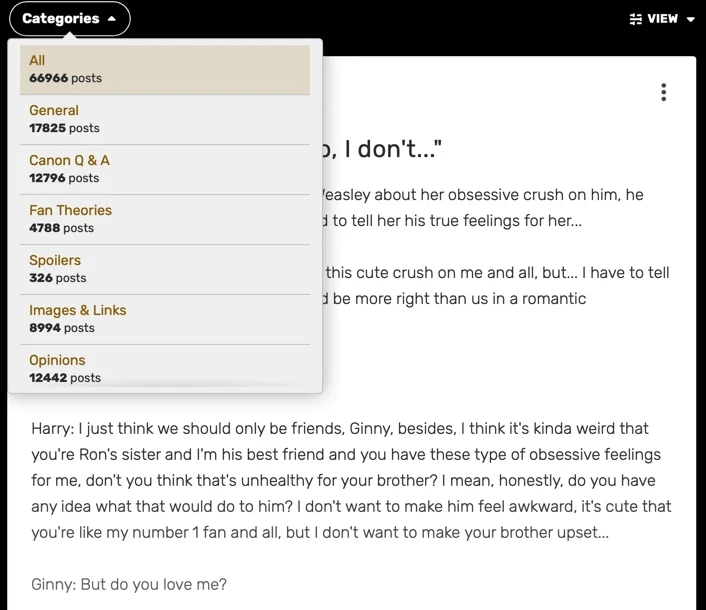Click the View sliders icon

tap(635, 19)
